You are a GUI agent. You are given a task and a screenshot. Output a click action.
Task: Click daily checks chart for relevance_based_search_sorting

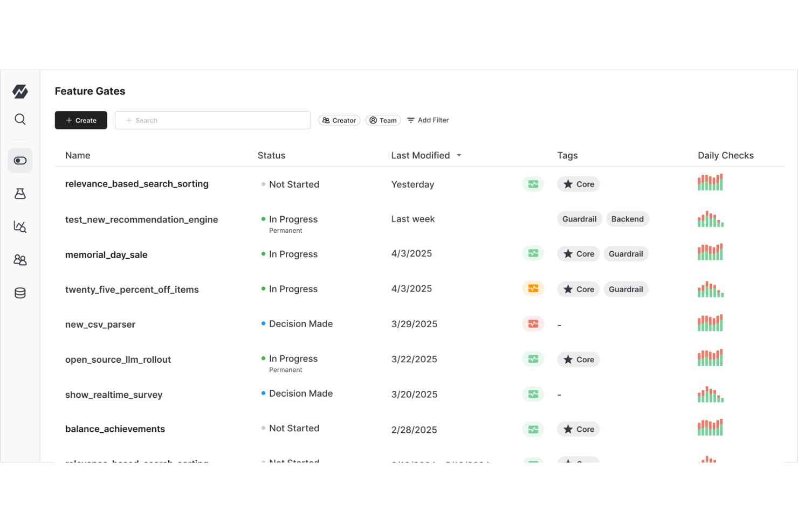point(710,182)
